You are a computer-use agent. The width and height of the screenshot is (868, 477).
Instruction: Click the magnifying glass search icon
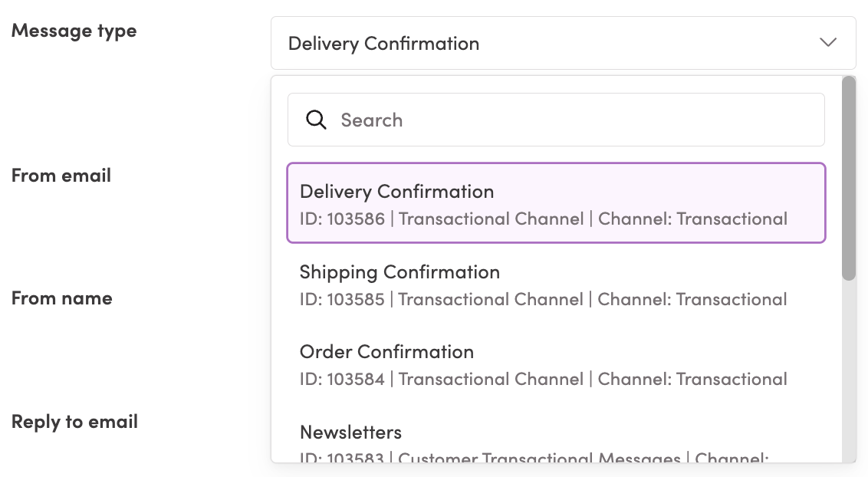[316, 120]
